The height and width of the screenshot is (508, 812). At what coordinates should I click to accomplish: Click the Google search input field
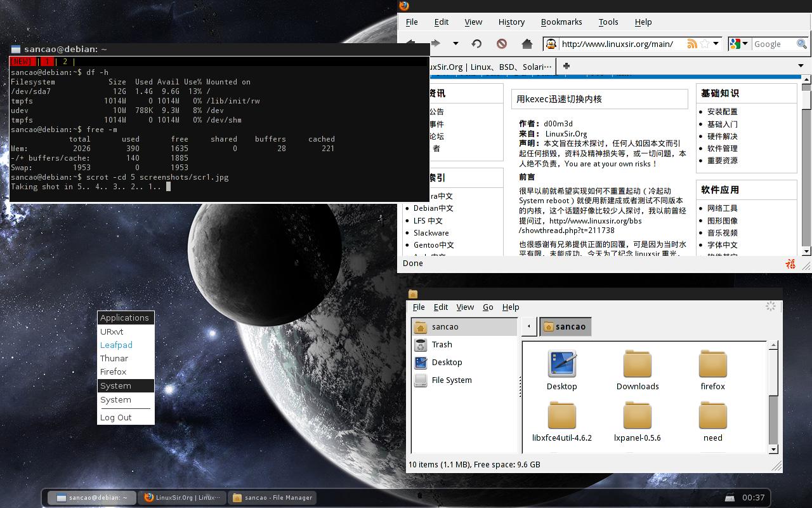click(773, 44)
